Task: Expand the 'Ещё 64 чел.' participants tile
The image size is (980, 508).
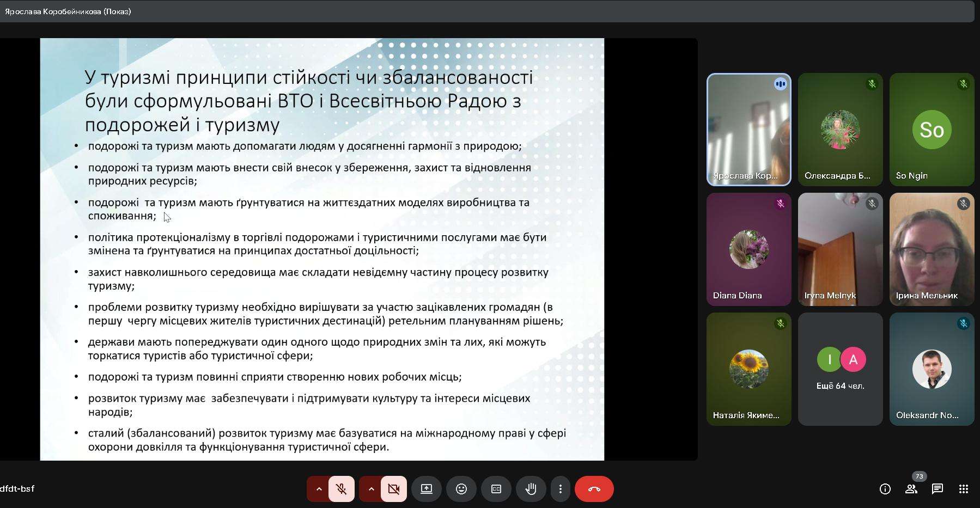Action: [x=841, y=369]
